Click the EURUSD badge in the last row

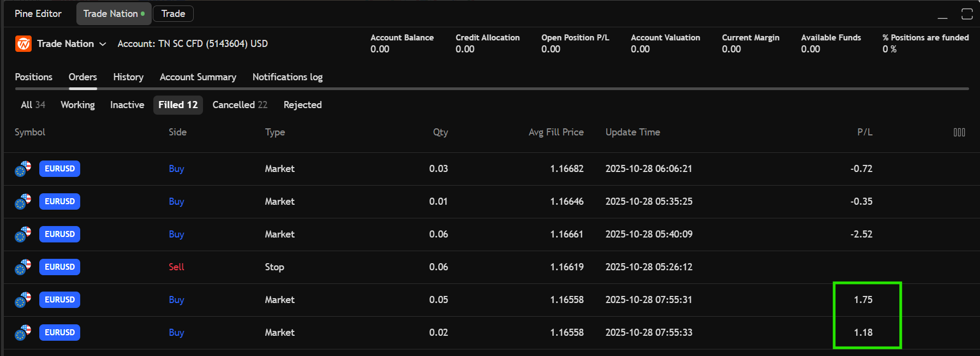59,333
